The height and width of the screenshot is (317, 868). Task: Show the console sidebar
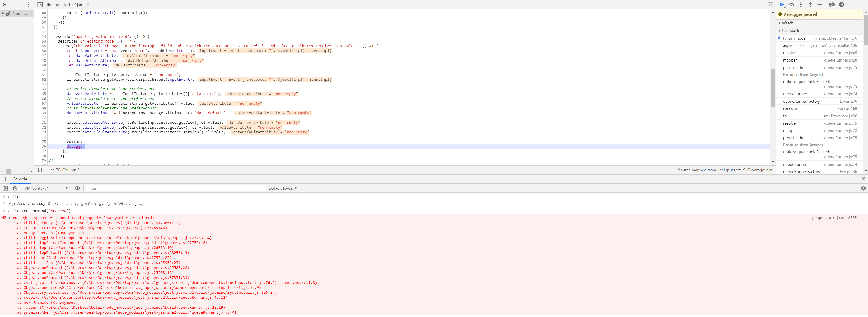coord(5,188)
